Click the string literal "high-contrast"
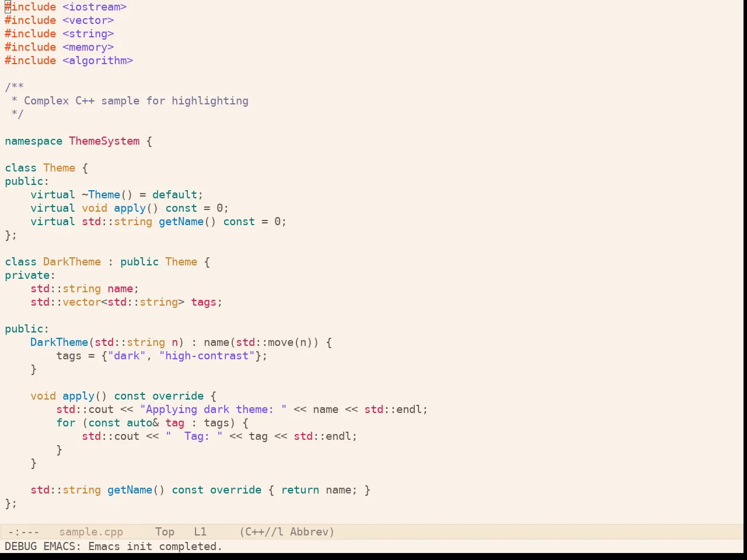The height and width of the screenshot is (560, 747). (207, 356)
